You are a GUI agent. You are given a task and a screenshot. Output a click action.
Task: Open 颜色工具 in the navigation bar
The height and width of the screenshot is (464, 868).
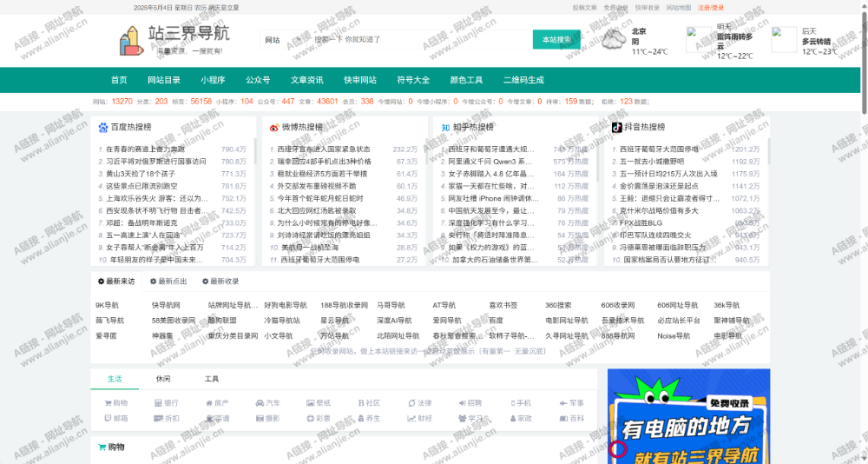pyautogui.click(x=467, y=80)
